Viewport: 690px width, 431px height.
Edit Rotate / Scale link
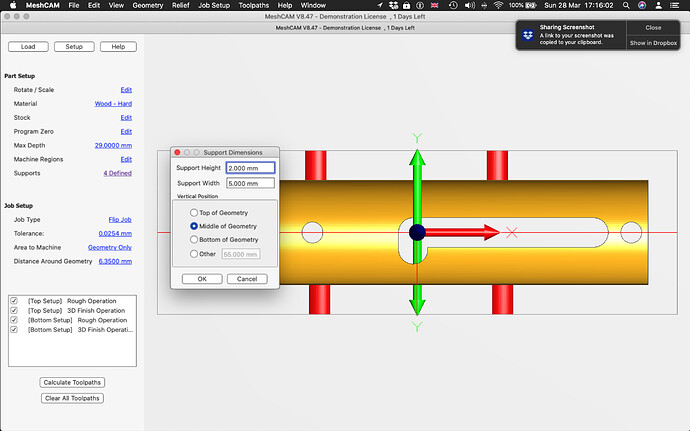pyautogui.click(x=126, y=90)
